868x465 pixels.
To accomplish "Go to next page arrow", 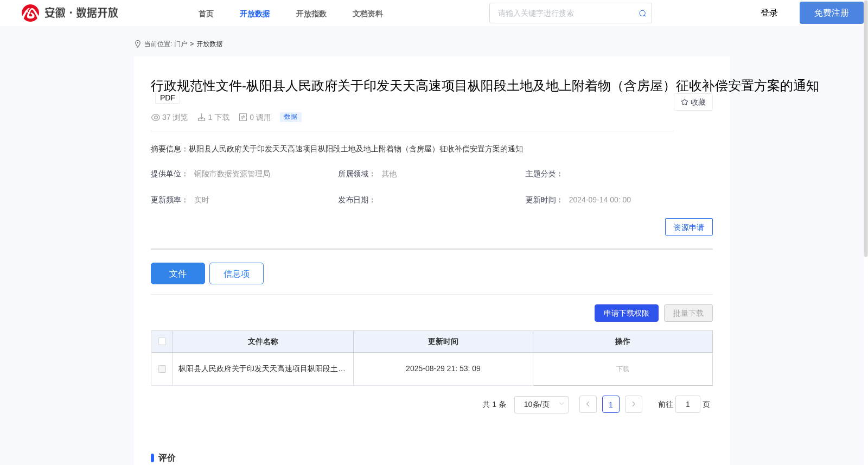I will tap(634, 404).
